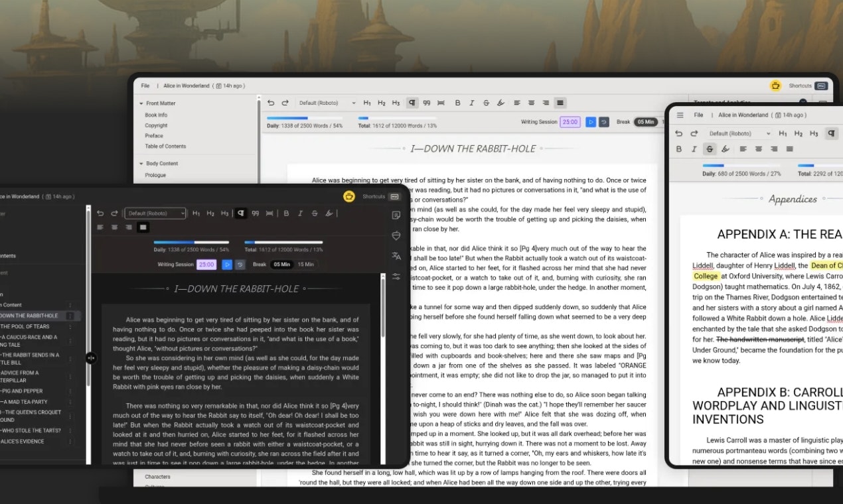Align text right in the center light window
Screen dimensions: 843x504
coord(546,103)
